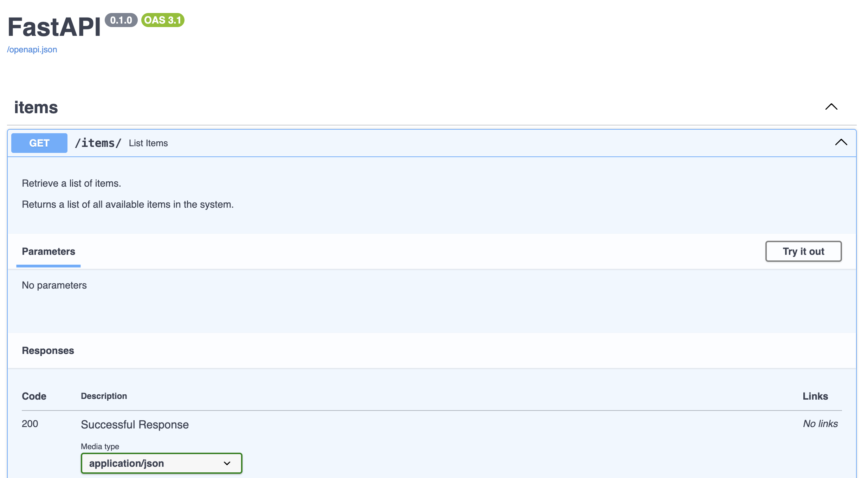Screen dimensions: 868x478
Task: Select the Parameters tab
Action: 48,252
